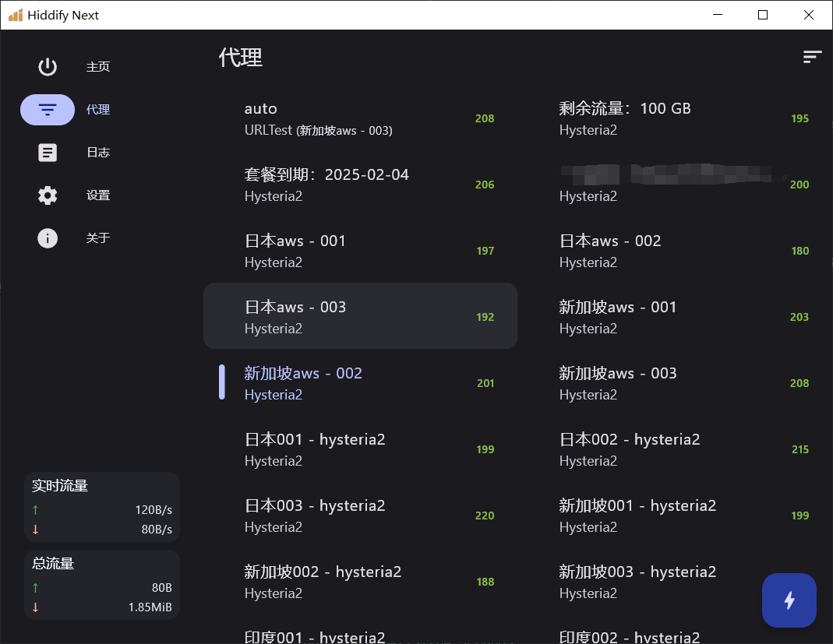Click the 剩余流量: 100 GB entry
This screenshot has width=833, height=644.
click(674, 118)
